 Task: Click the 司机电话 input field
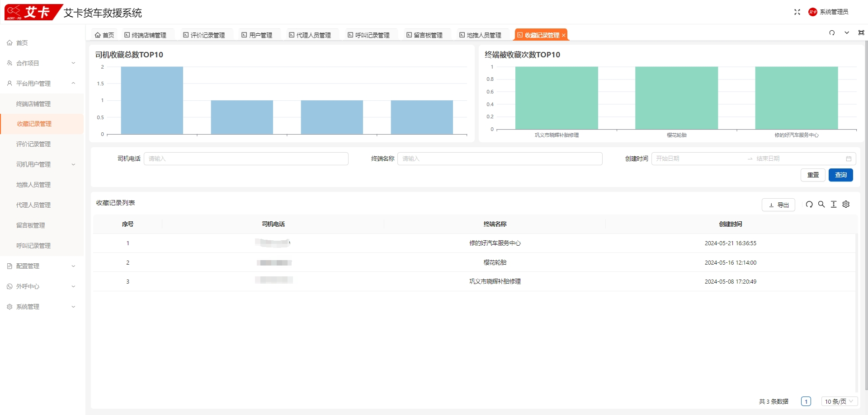(x=246, y=159)
